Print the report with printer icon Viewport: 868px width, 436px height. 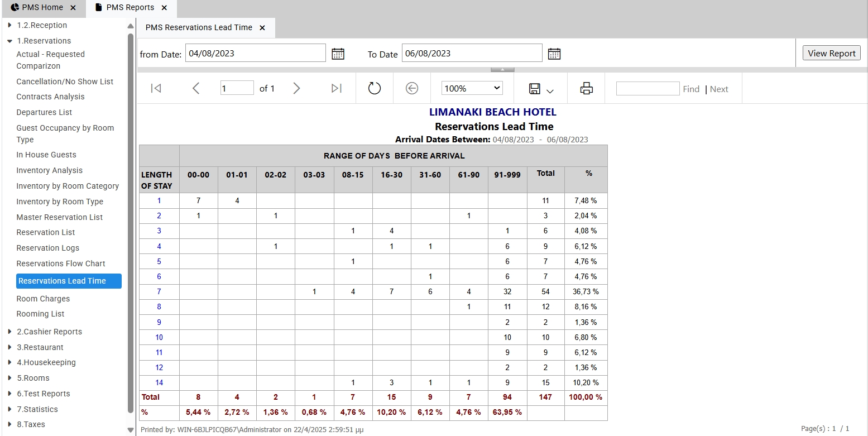click(586, 88)
